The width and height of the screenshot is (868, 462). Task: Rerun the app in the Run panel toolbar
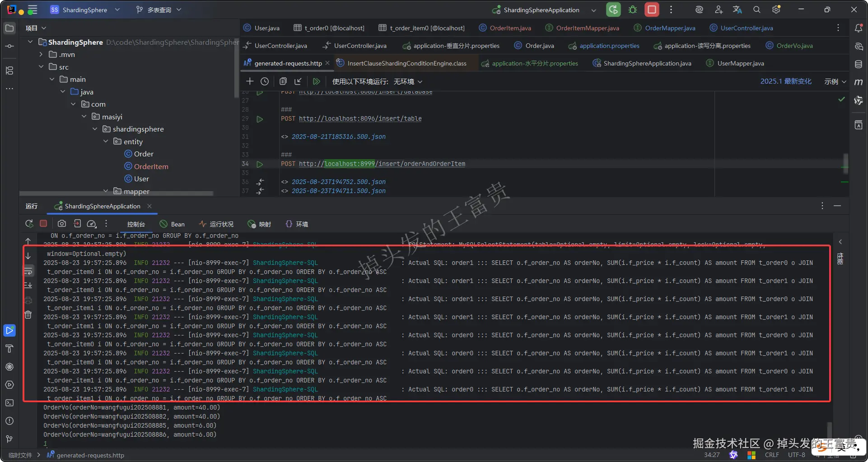pos(29,224)
